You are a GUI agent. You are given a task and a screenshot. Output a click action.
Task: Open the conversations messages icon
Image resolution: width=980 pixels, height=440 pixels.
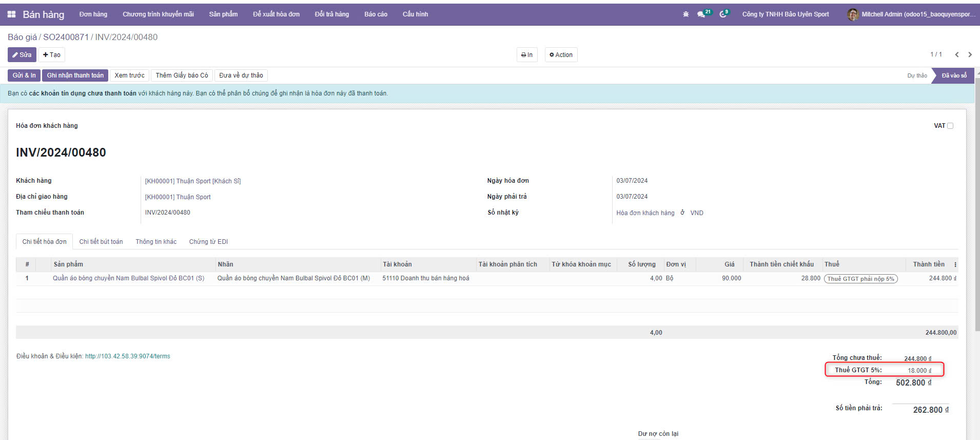pyautogui.click(x=701, y=14)
